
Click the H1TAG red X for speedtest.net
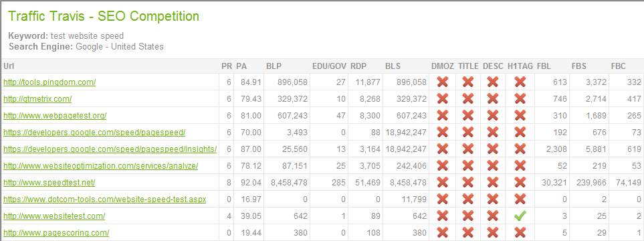coord(520,183)
